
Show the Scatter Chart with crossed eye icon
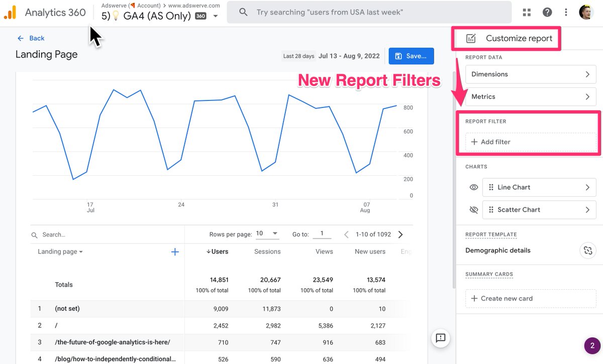(x=473, y=210)
